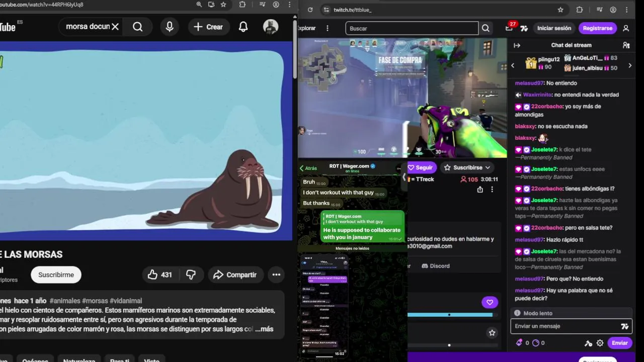This screenshot has width=644, height=362.
Task: Open Chrome profile in the Twitch window
Action: [x=613, y=10]
